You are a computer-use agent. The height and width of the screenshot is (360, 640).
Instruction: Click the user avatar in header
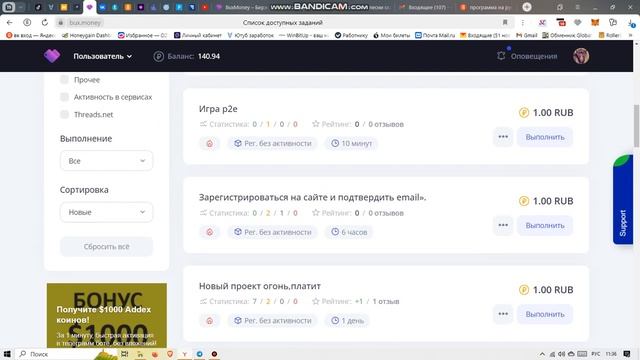(581, 56)
